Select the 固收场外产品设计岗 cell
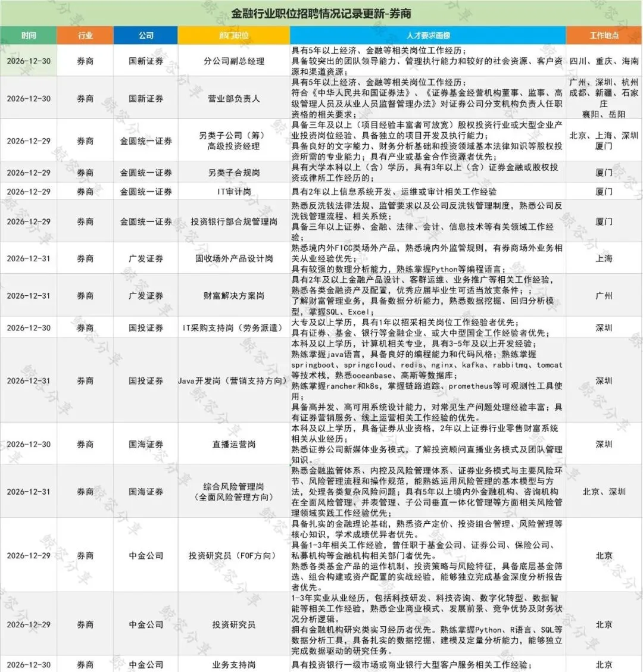 point(234,258)
